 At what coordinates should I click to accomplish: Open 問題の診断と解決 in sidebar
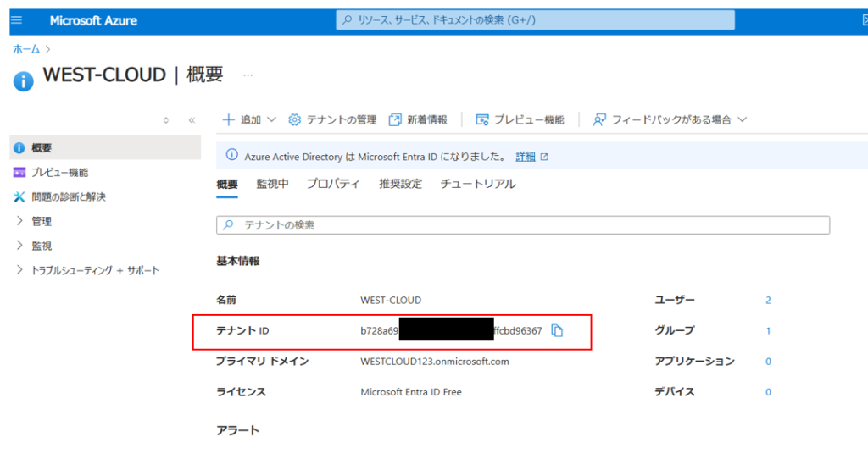(x=68, y=196)
